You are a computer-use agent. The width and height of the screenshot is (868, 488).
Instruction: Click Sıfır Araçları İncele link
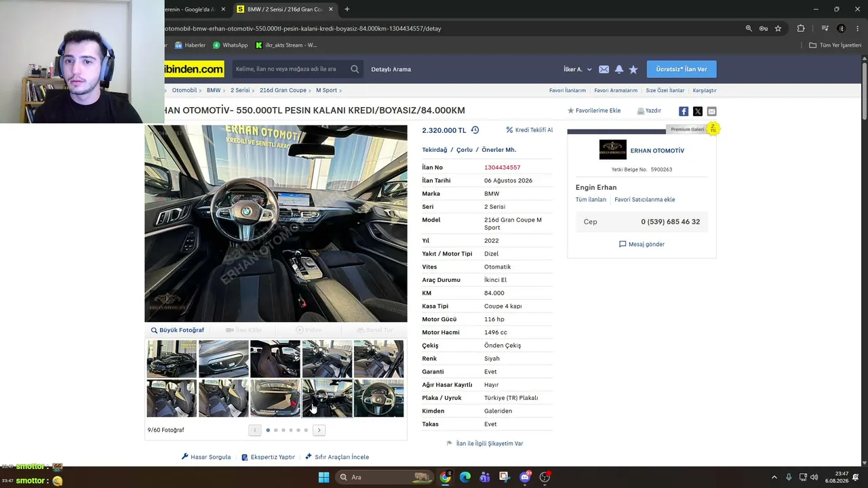click(337, 457)
